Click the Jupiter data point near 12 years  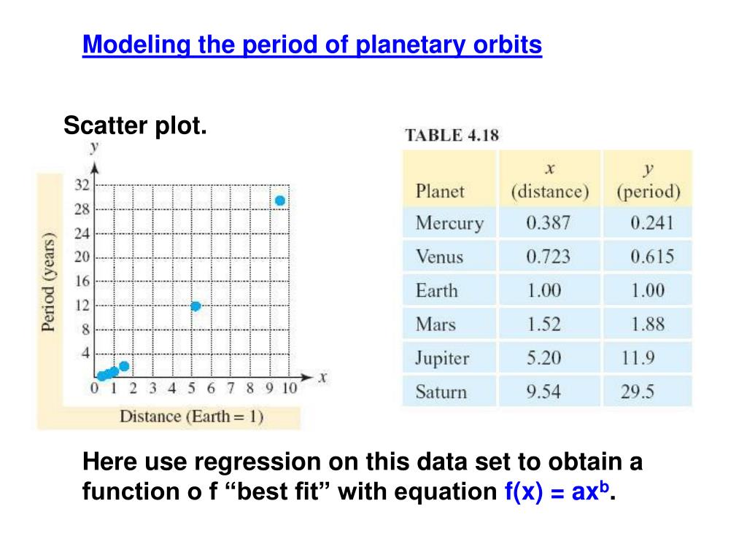(196, 306)
